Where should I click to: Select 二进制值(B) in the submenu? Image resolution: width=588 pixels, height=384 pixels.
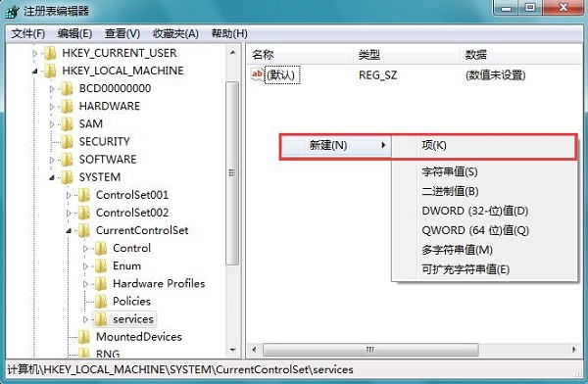(x=484, y=192)
